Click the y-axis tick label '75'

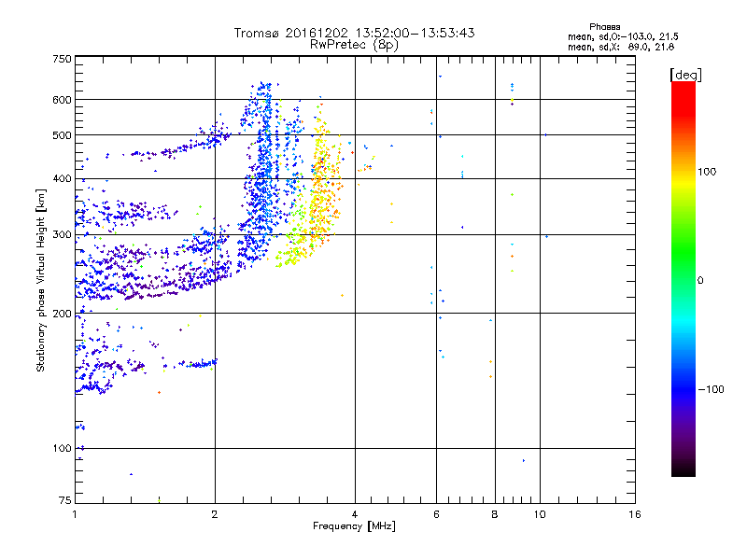65,500
